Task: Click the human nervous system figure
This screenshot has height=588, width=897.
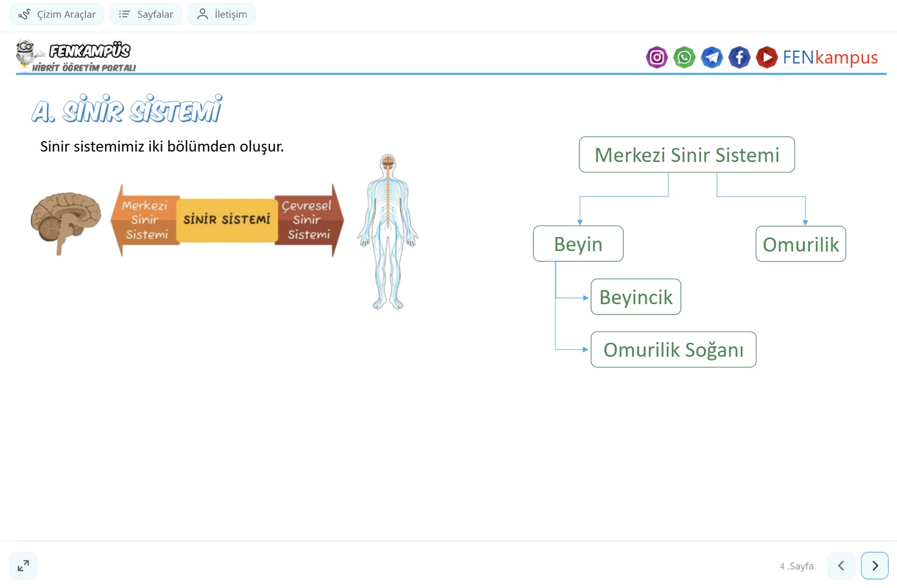Action: tap(388, 232)
